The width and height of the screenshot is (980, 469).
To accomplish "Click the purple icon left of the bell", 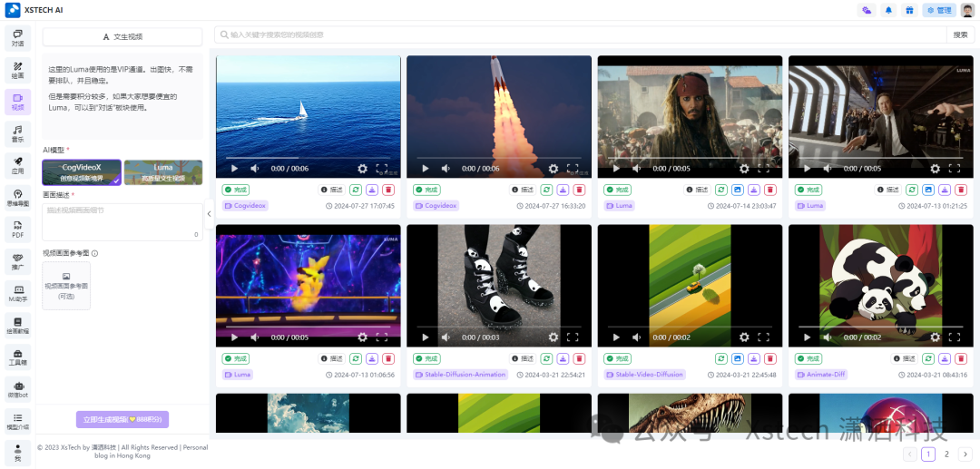I will pyautogui.click(x=867, y=10).
